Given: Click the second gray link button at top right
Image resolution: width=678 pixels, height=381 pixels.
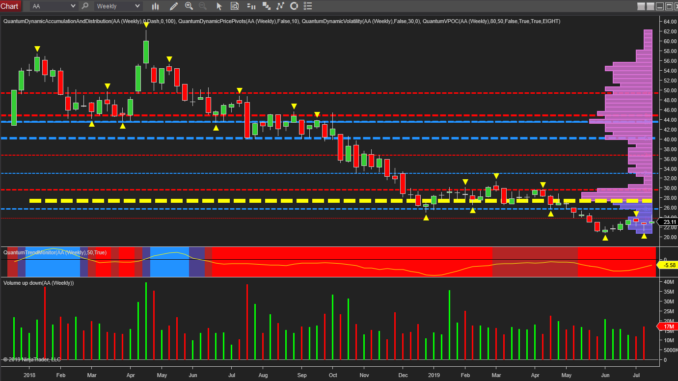Looking at the screenshot, I should tap(650, 6).
